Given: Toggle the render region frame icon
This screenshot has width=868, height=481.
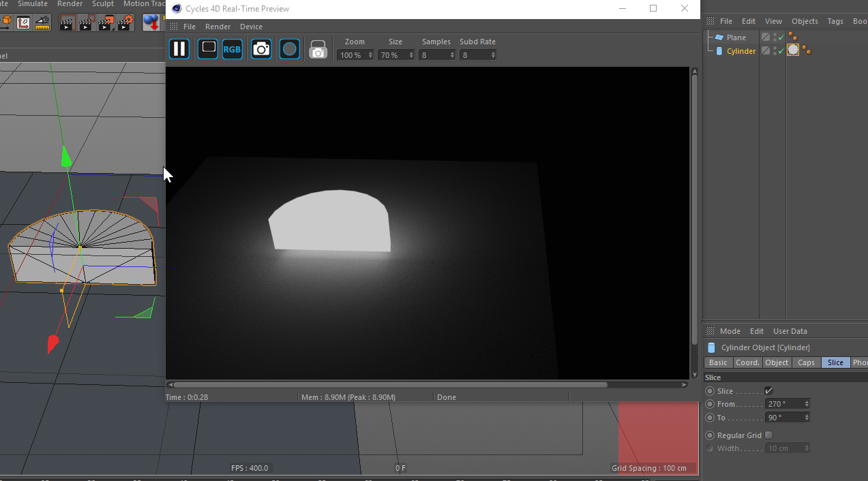Looking at the screenshot, I should [208, 49].
